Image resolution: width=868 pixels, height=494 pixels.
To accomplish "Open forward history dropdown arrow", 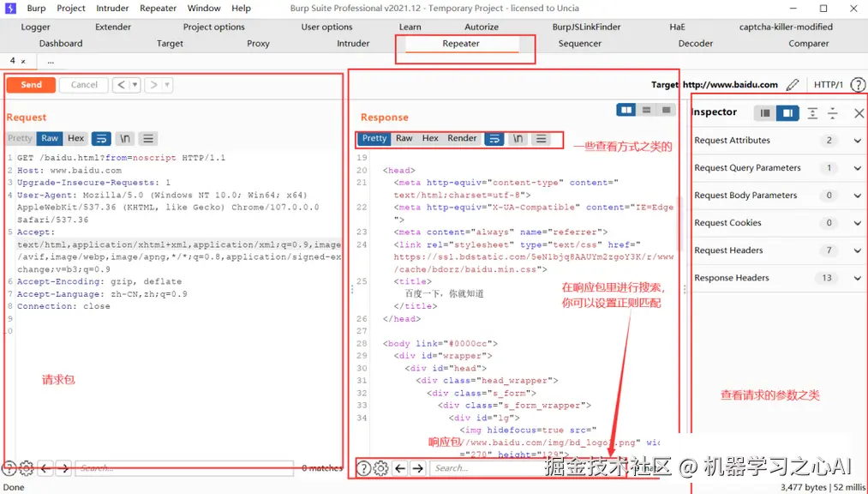I will (167, 85).
